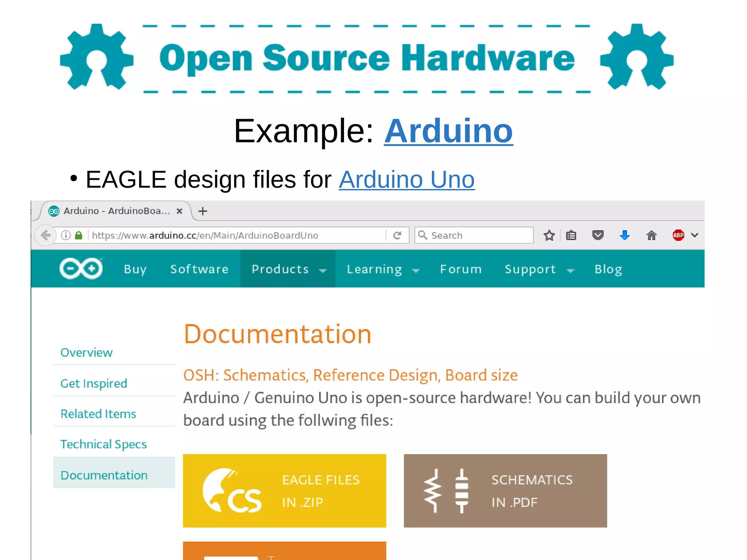The width and height of the screenshot is (747, 560).
Task: Click the Pocket save icon
Action: [x=598, y=235]
